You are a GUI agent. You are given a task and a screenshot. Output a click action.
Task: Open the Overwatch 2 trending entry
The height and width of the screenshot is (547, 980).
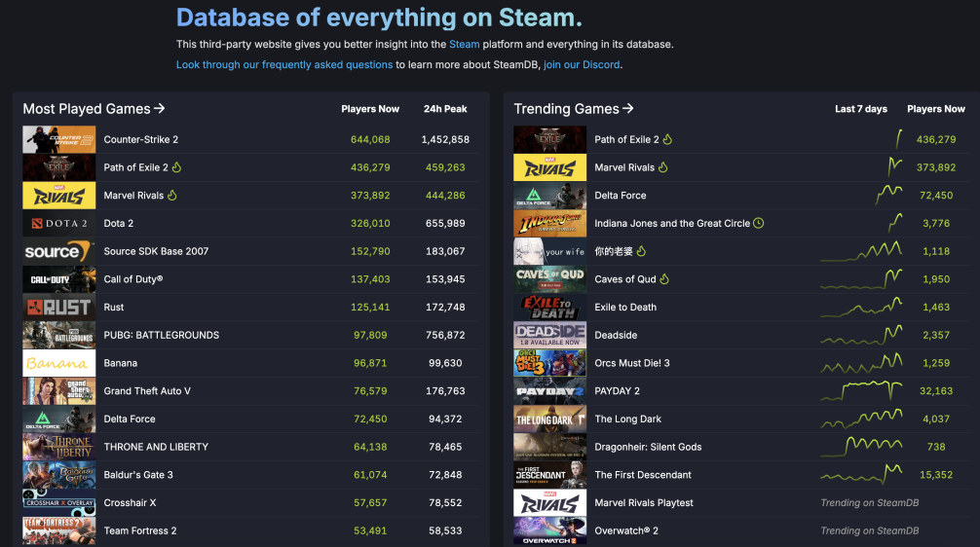pyautogui.click(x=626, y=531)
